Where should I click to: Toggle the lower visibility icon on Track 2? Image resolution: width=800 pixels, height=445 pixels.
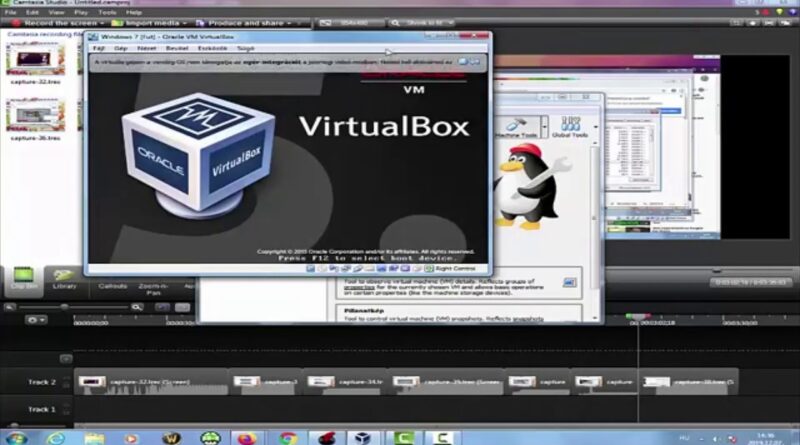pos(66,385)
